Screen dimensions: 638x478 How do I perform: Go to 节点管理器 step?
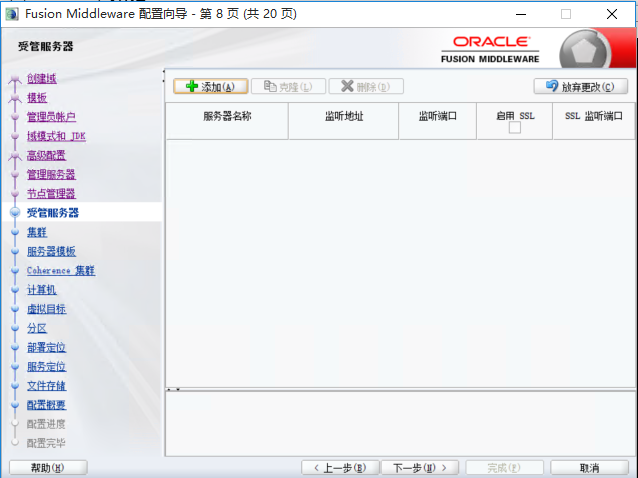click(x=51, y=194)
